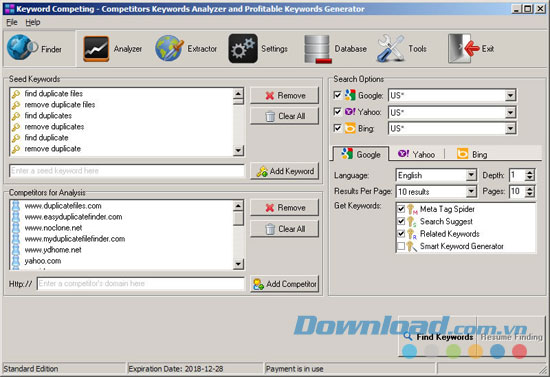
Task: Open the Help menu
Action: coord(33,22)
